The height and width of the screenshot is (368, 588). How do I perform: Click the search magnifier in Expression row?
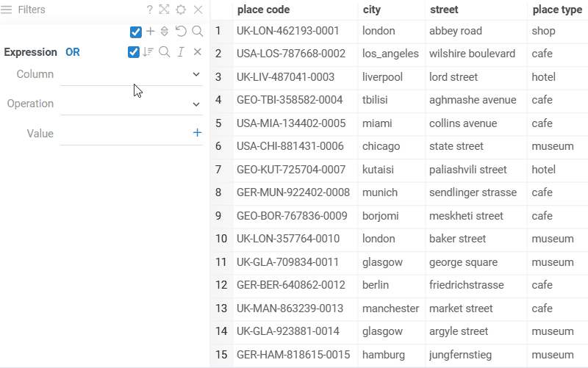[x=164, y=51]
